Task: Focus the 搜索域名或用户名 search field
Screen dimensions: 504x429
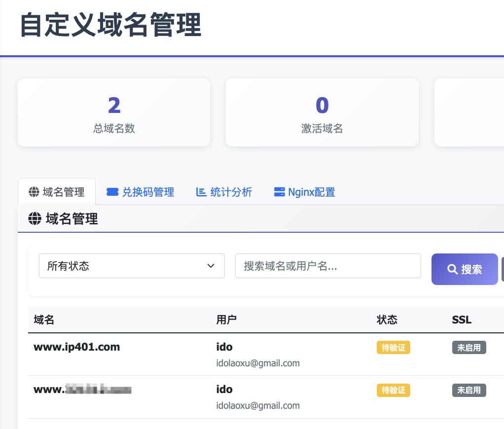Action: 328,266
